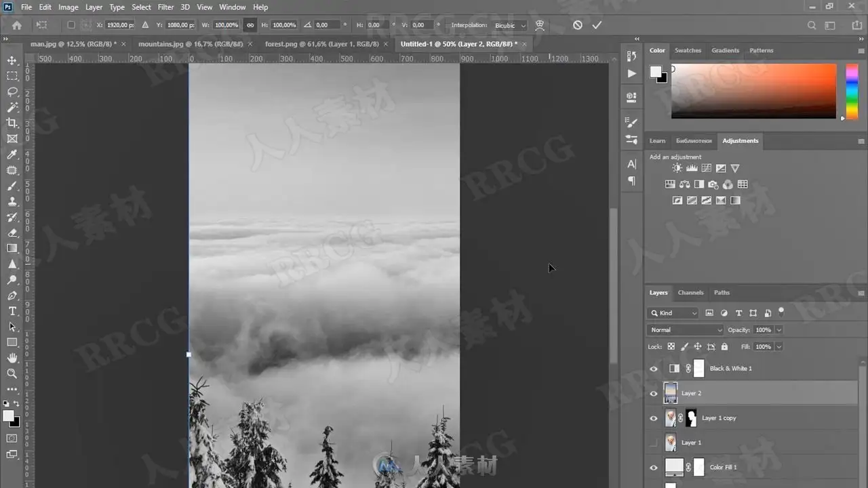868x488 pixels.
Task: Open the Normal blend mode dropdown
Action: [686, 329]
